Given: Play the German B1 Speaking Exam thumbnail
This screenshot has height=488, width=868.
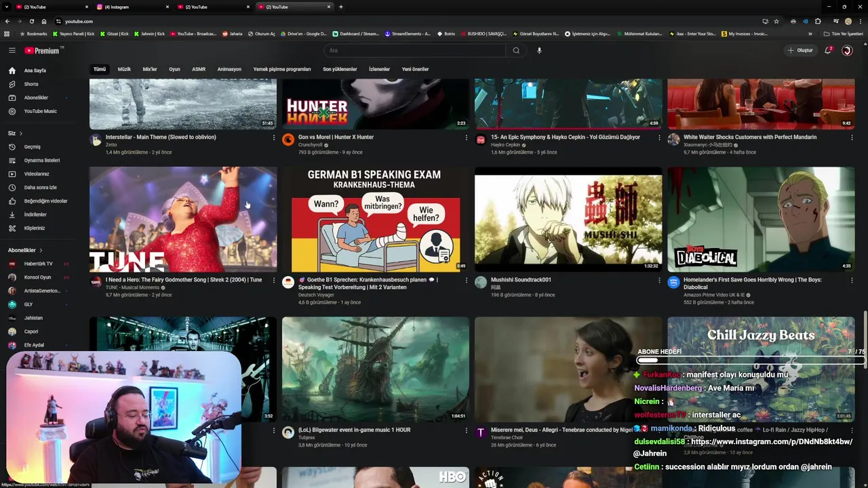Looking at the screenshot, I should (x=376, y=219).
